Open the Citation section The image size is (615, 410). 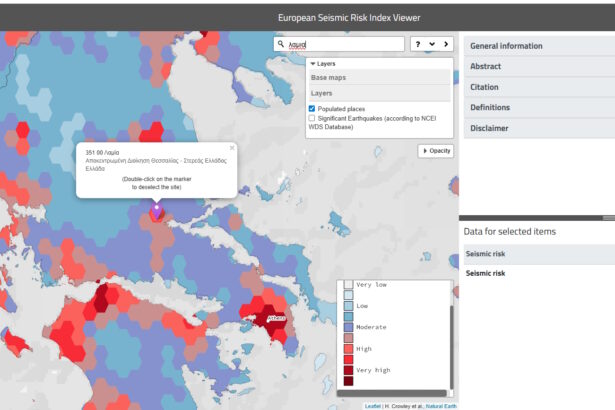click(x=485, y=87)
